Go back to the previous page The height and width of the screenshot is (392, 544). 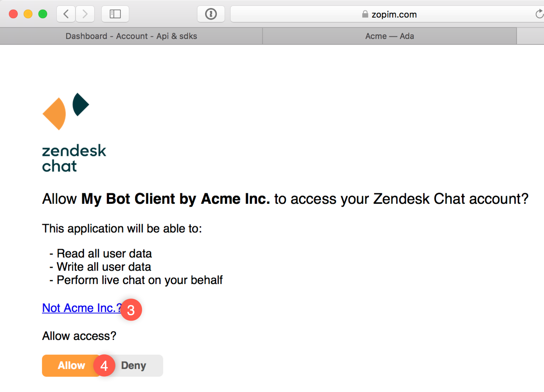[66, 14]
